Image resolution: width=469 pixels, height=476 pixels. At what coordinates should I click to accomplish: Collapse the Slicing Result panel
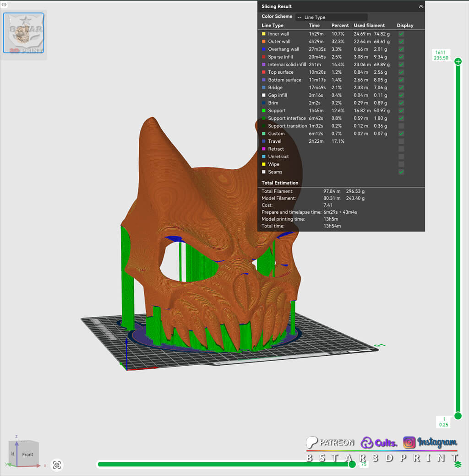pyautogui.click(x=421, y=6)
